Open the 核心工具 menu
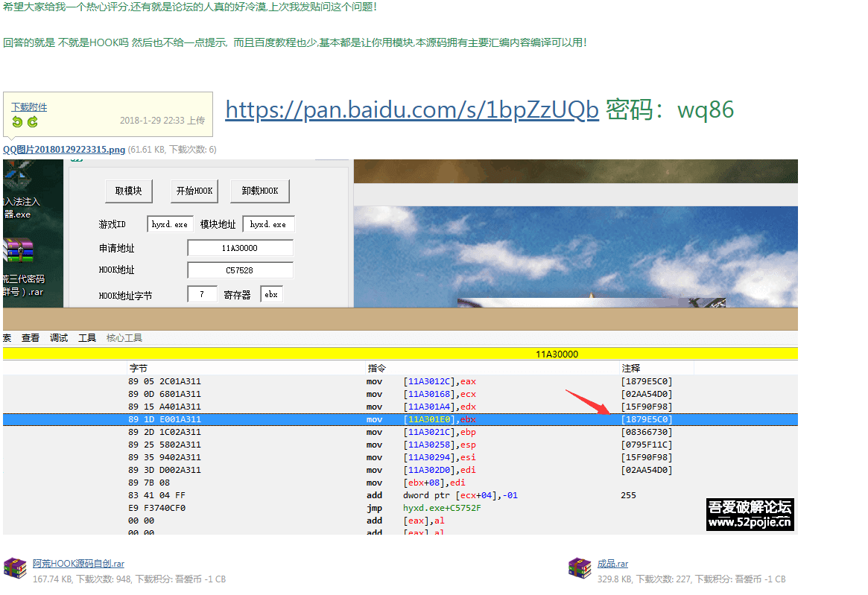Screen dimensions: 868x595 124,337
